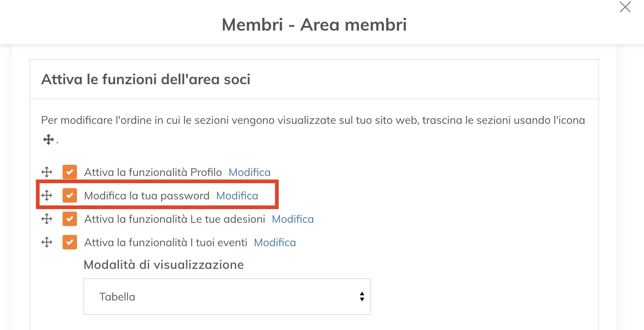Click the drag handle for Le tue adesioni section
The image size is (644, 330).
[47, 219]
